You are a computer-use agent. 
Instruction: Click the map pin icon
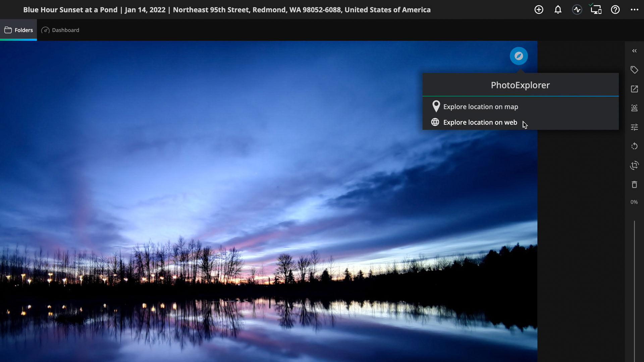point(436,107)
